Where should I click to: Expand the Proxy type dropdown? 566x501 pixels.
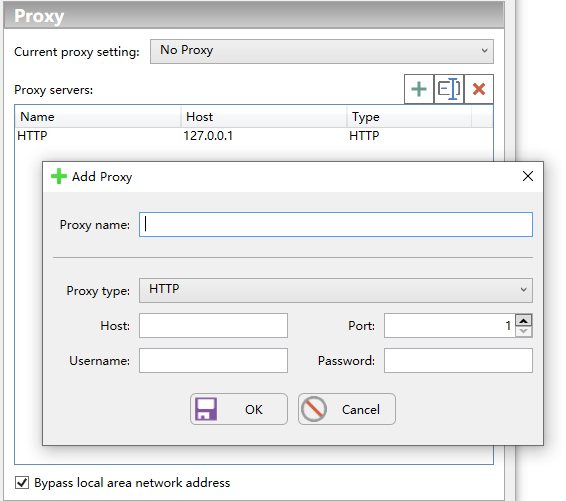point(336,290)
